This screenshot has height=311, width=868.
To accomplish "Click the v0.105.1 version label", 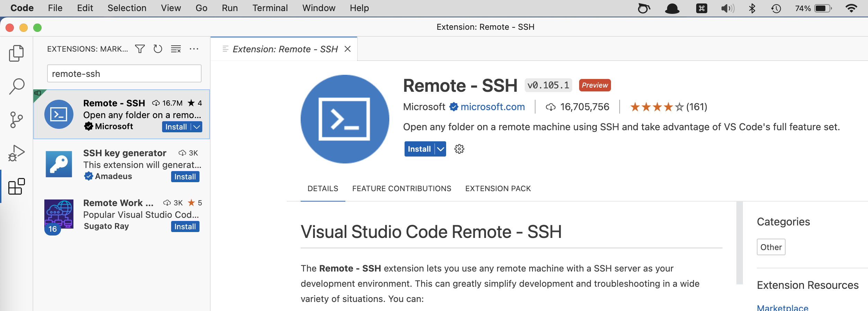I will [548, 85].
